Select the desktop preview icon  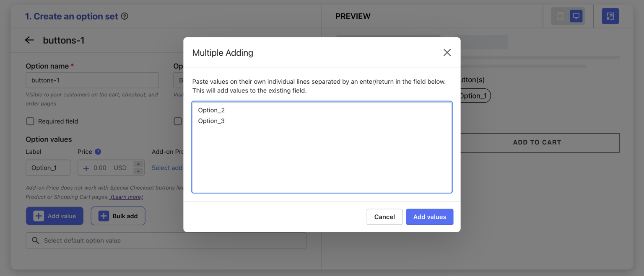pyautogui.click(x=576, y=16)
